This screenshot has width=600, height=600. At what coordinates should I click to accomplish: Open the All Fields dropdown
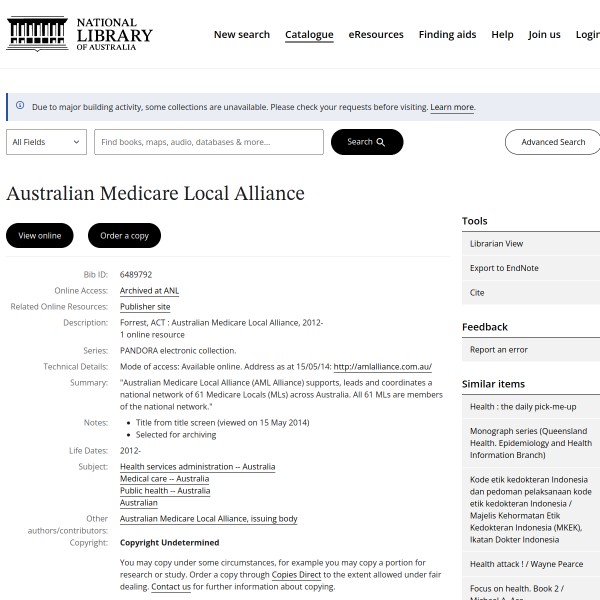click(x=46, y=142)
